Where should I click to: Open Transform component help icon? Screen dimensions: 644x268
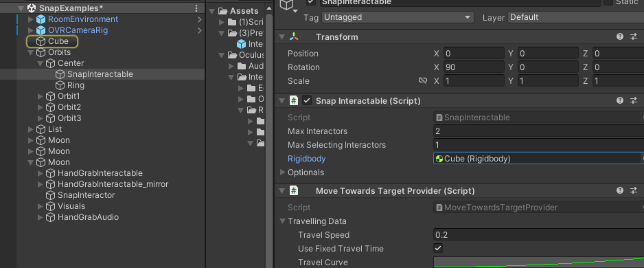(x=620, y=37)
